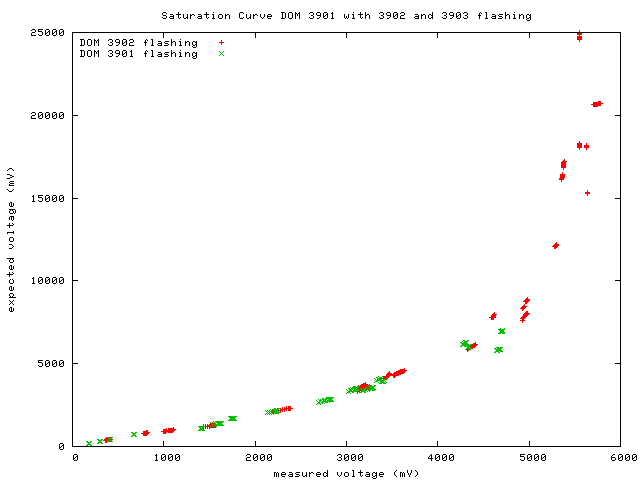
Task: Click the red data cluster just above 20000
Action: [596, 104]
